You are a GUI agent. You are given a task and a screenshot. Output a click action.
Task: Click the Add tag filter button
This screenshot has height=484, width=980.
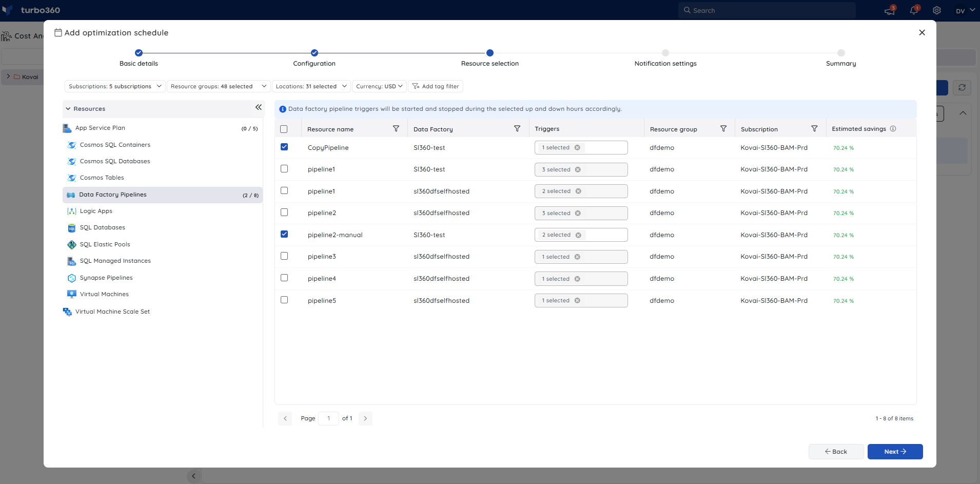point(436,86)
